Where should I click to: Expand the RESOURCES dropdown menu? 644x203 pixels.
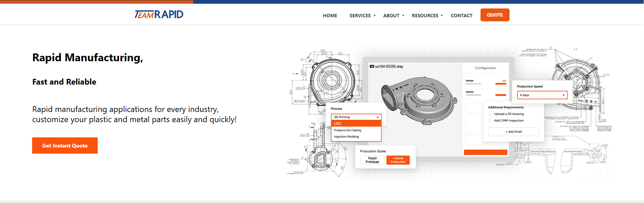(x=427, y=16)
